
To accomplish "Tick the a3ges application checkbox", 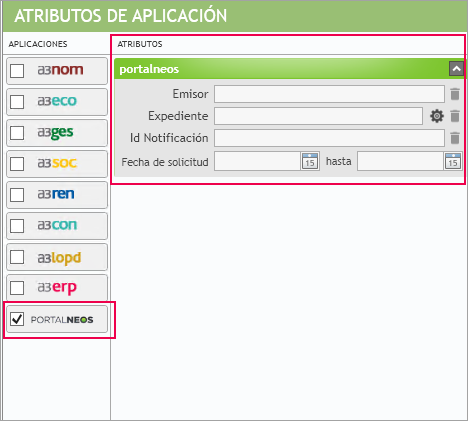I will click(x=17, y=133).
